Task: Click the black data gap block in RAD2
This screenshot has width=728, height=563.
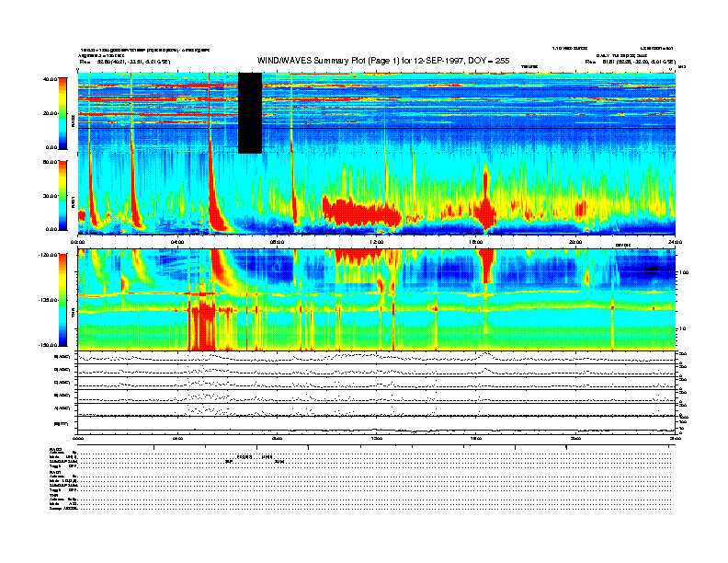Action: 250,113
